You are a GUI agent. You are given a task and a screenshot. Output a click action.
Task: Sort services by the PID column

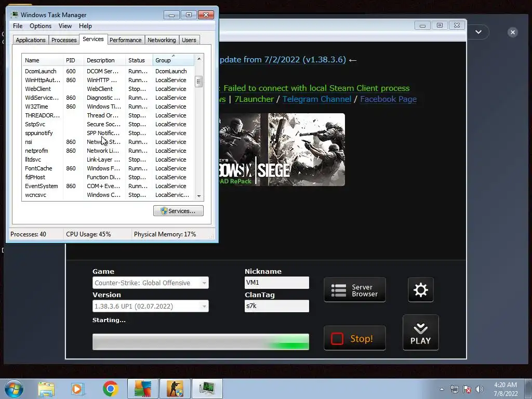point(73,60)
